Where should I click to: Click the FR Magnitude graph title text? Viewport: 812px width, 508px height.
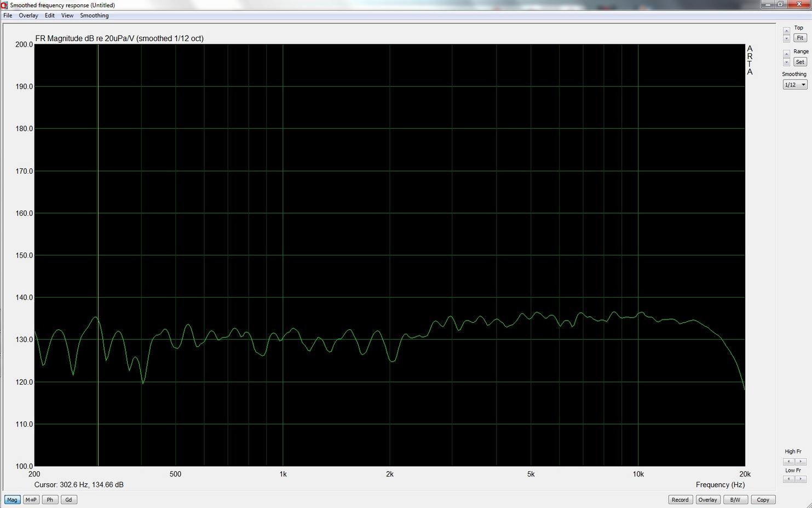click(x=119, y=38)
